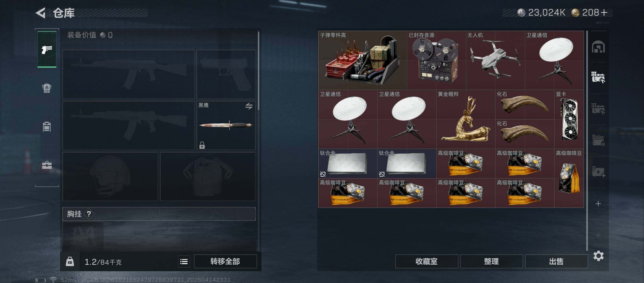Open the backpack tab in left sidebar
Screen dimensions: 644x283
tap(47, 88)
